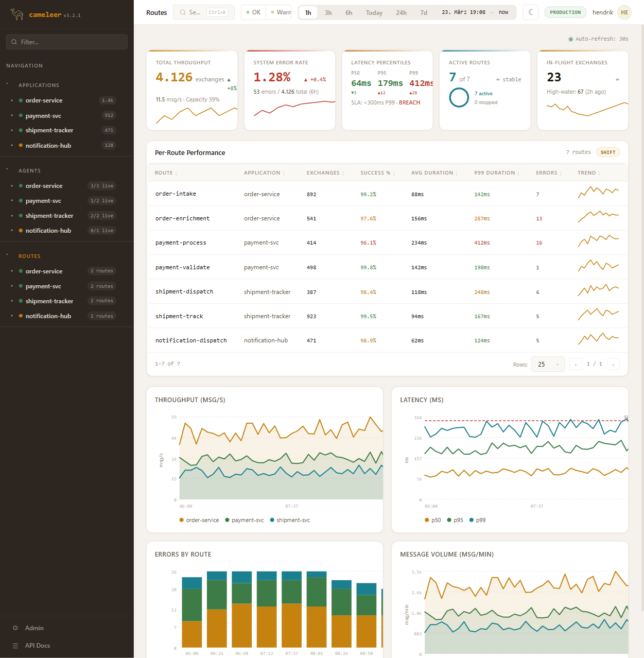This screenshot has height=658, width=644.
Task: Open the payment-process route row
Action: (x=181, y=243)
